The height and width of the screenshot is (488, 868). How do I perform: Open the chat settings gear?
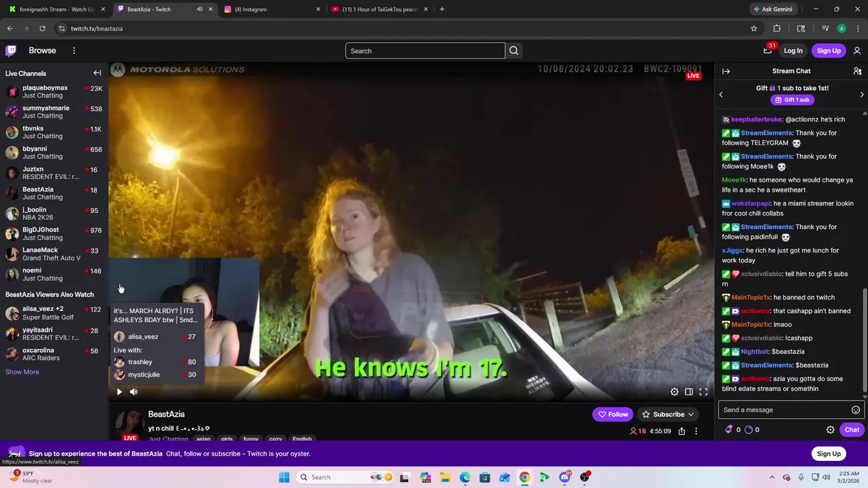[830, 430]
